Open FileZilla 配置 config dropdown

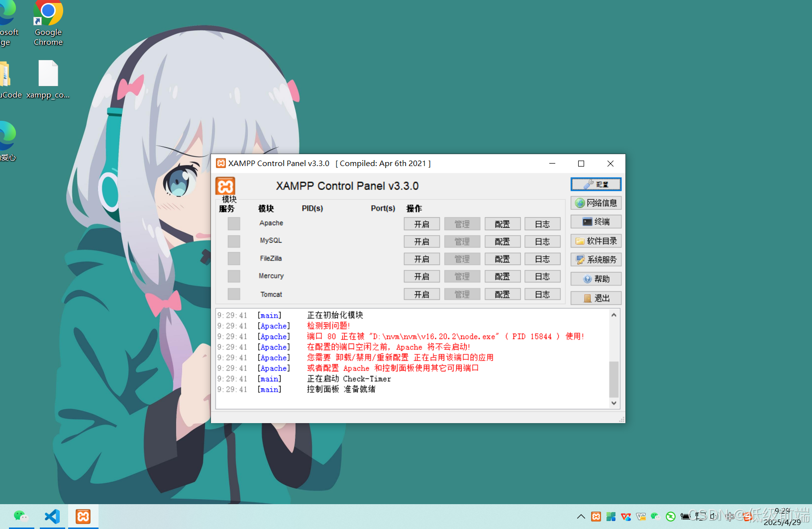[503, 259]
